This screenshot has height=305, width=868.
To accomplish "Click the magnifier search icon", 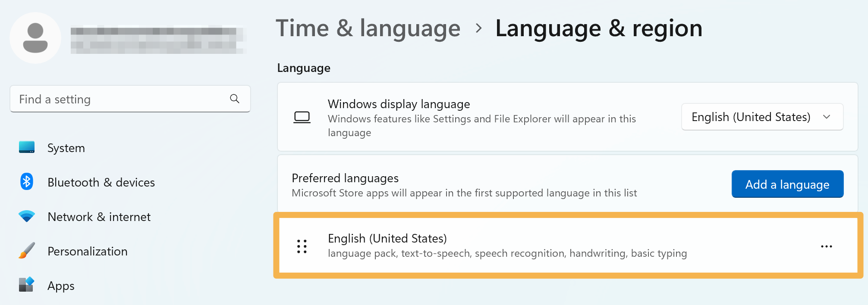I will point(235,99).
